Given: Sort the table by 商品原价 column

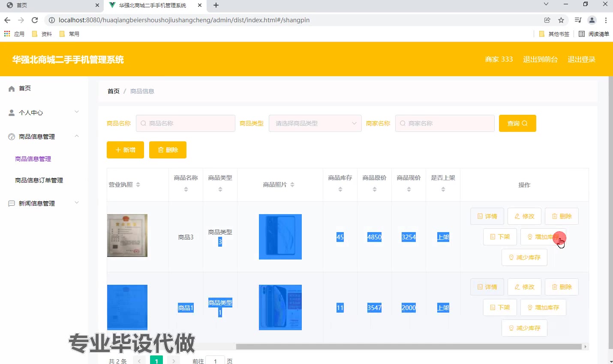Looking at the screenshot, I should coord(375,189).
